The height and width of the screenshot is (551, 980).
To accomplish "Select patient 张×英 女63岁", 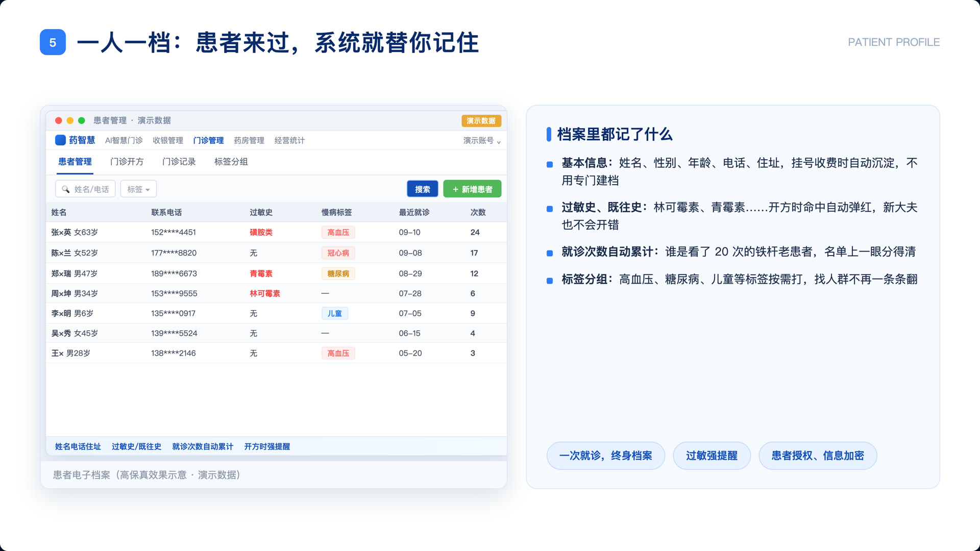I will 75,232.
